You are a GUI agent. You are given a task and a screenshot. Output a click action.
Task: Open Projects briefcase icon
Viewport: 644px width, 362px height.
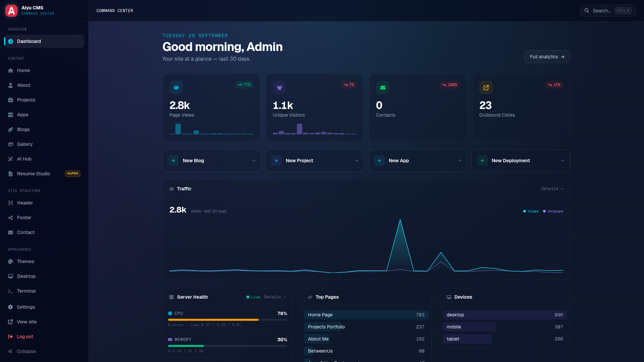click(10, 100)
